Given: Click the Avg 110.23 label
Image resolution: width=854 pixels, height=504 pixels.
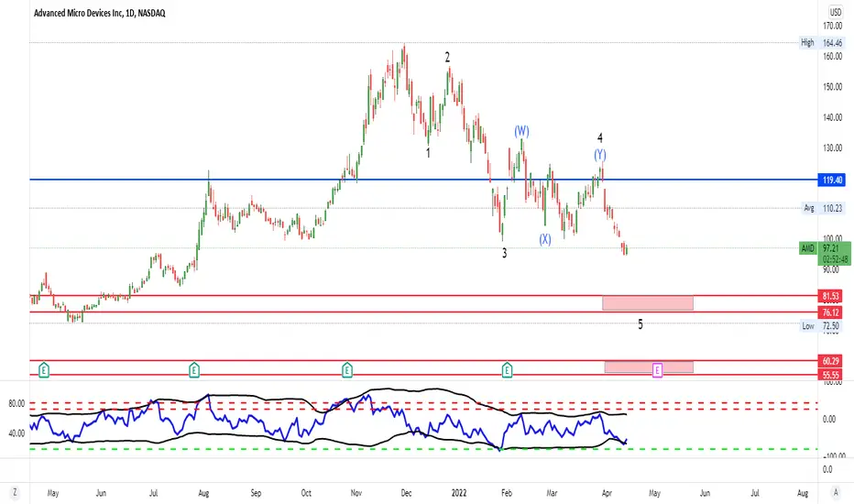Looking at the screenshot, I should pyautogui.click(x=823, y=208).
